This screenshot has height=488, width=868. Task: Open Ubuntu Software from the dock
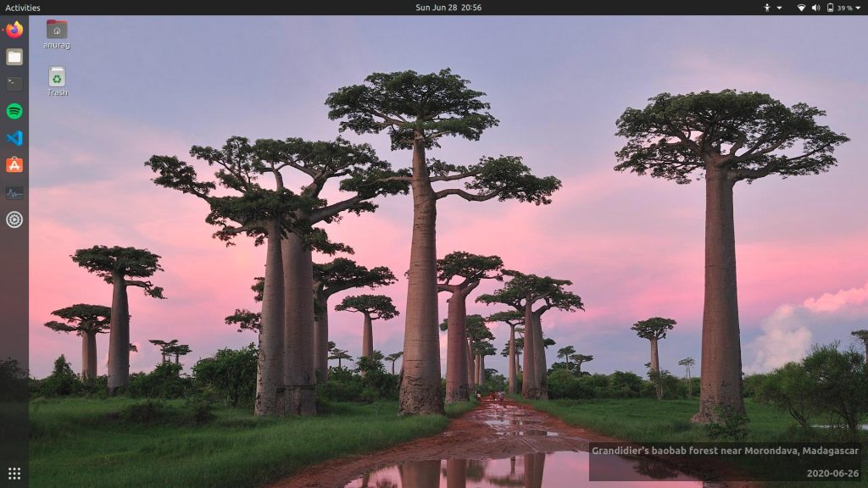point(14,165)
